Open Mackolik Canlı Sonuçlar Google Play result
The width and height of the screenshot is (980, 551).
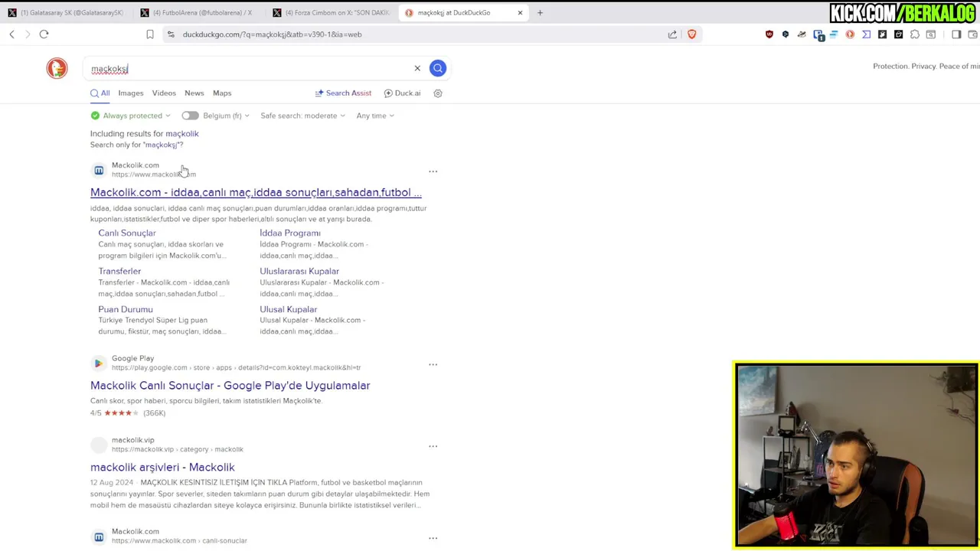pos(230,386)
